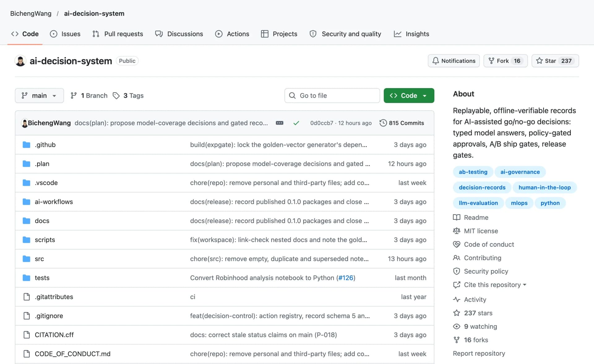Open the Projects tab
This screenshot has width=594, height=364.
(279, 34)
